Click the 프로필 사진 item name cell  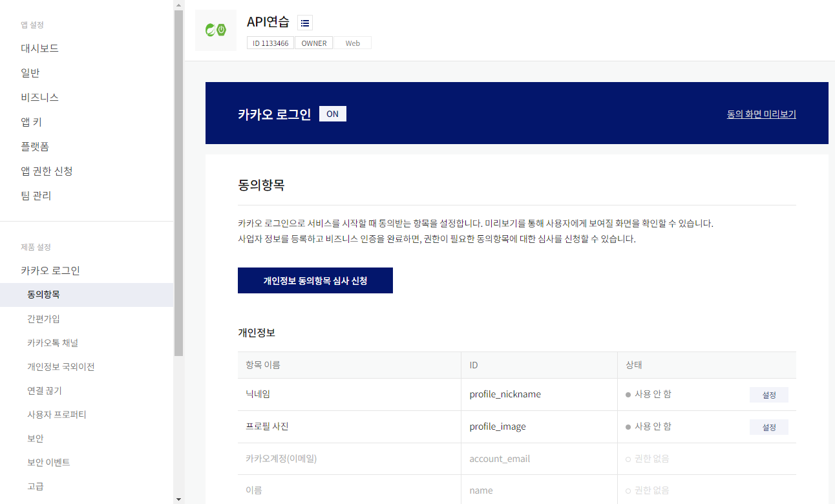(349, 426)
